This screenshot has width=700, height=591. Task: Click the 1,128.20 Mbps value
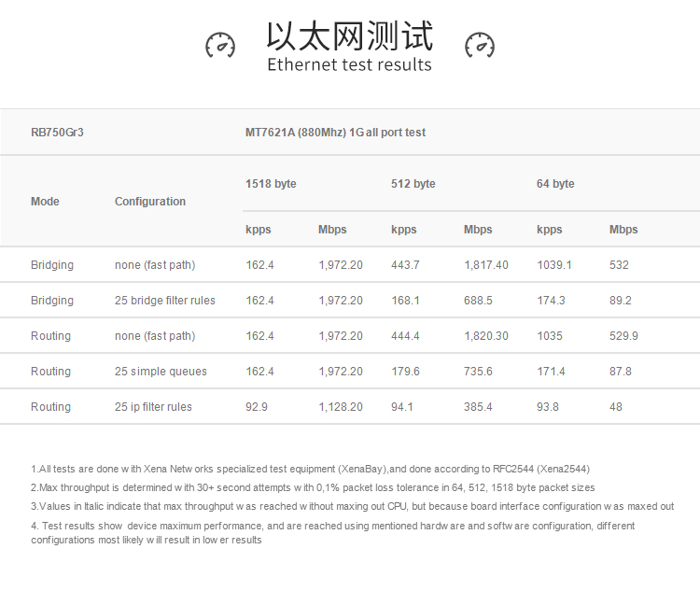340,407
